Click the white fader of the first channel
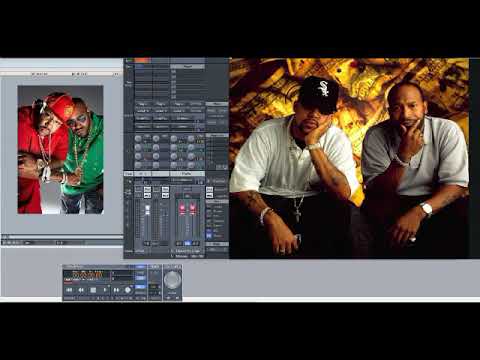This screenshot has width=480, height=360. point(147,210)
